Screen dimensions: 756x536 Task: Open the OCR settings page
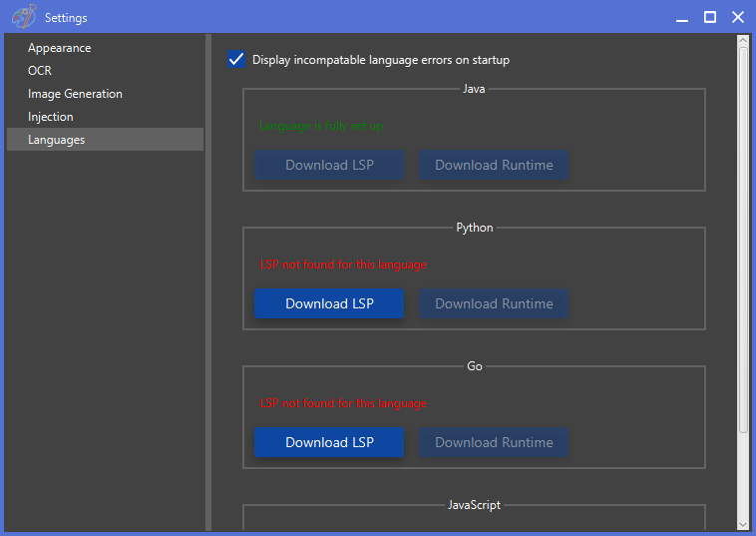105,71
